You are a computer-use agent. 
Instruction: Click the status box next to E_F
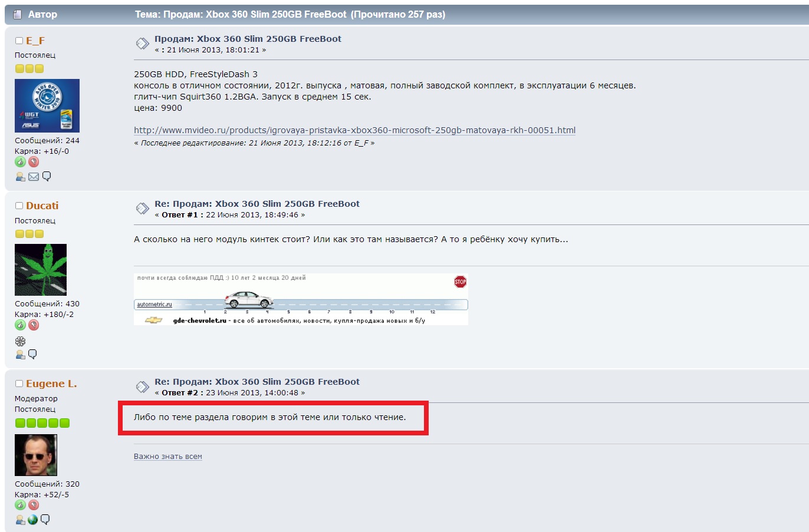19,41
